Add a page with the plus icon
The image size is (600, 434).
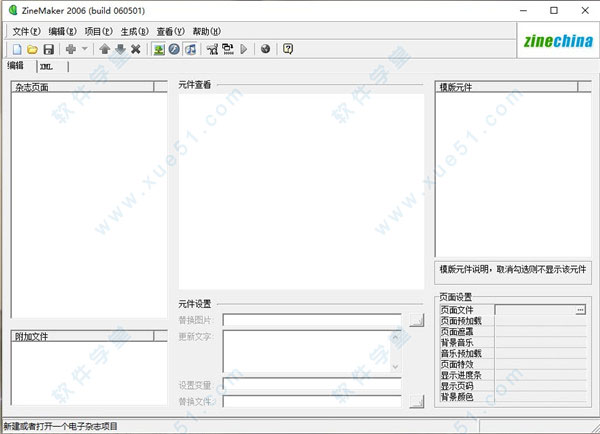point(71,49)
